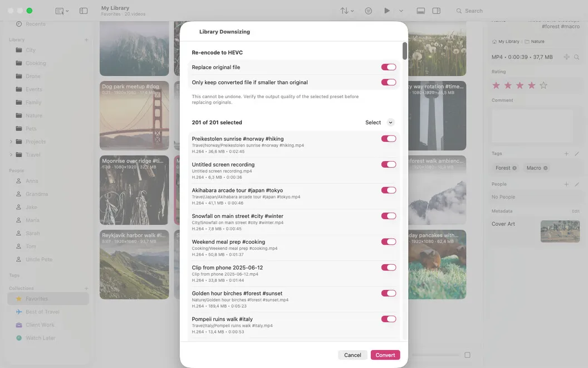Click Edit next to Metadata
Screen dimensions: 588x368
(x=576, y=211)
